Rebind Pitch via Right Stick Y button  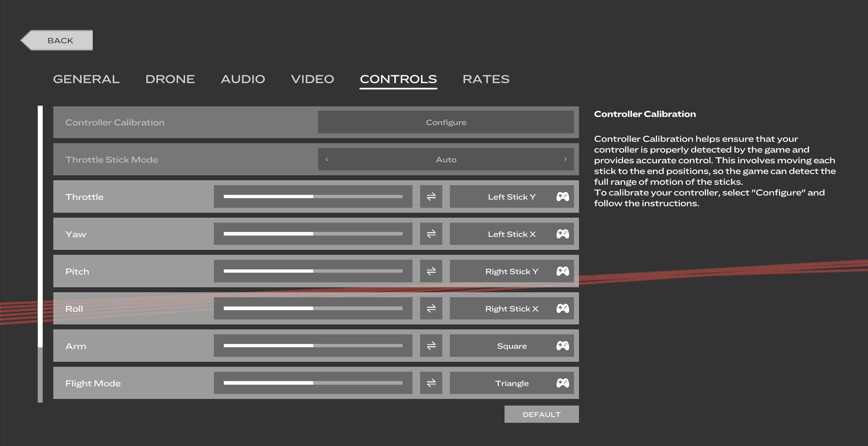point(511,271)
